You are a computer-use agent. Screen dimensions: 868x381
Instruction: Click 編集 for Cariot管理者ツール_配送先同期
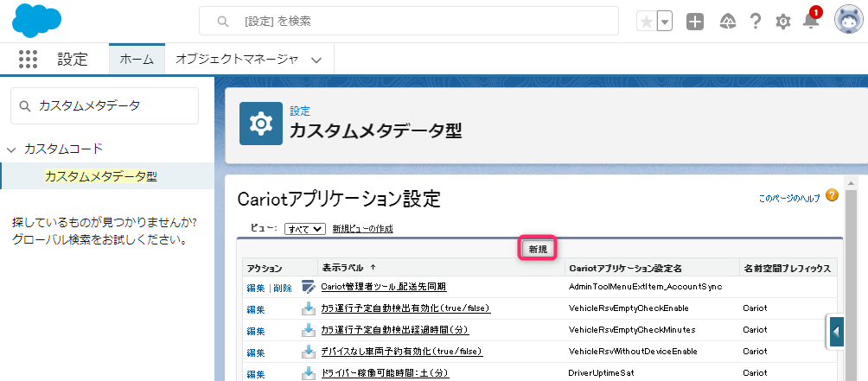256,288
